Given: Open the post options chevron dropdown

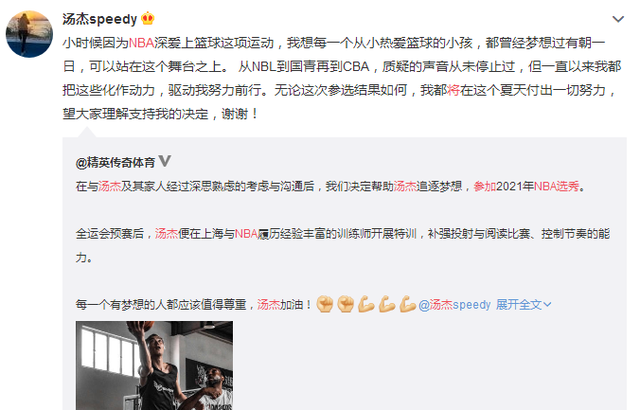Looking at the screenshot, I should tap(618, 19).
